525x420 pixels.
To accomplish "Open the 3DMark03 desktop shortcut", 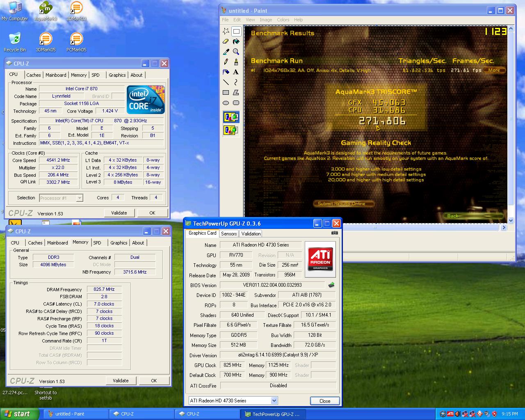I will (76, 11).
